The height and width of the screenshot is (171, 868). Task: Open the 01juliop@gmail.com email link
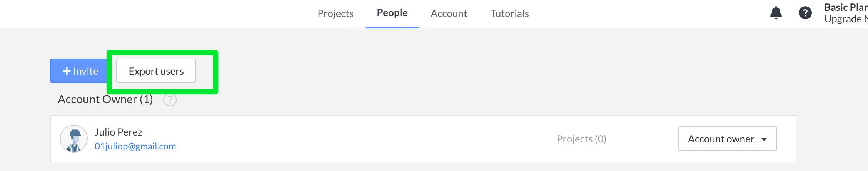pyautogui.click(x=135, y=146)
